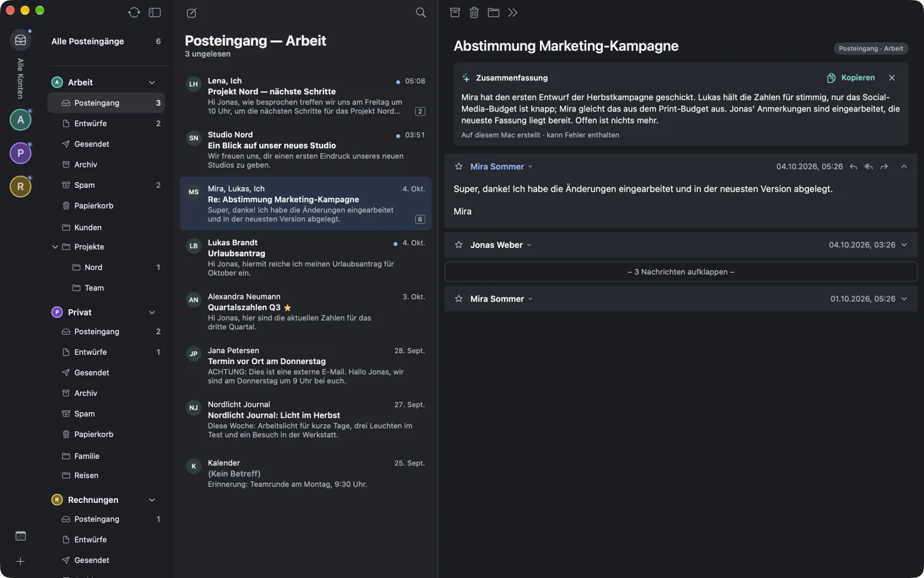This screenshot has height=578, width=924.
Task: Forward Mira Sommer's latest message
Action: 884,166
